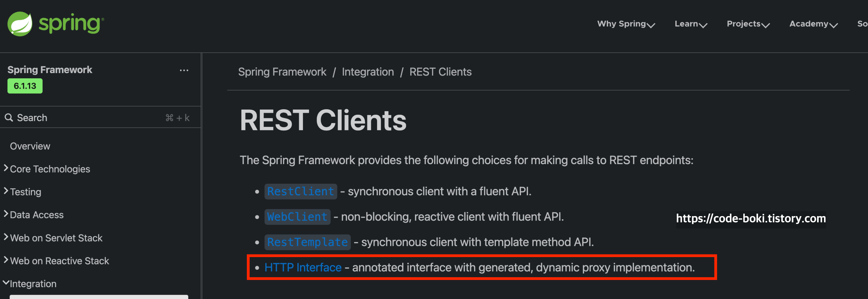Expand Web on Reactive Stack chevron

pyautogui.click(x=6, y=260)
